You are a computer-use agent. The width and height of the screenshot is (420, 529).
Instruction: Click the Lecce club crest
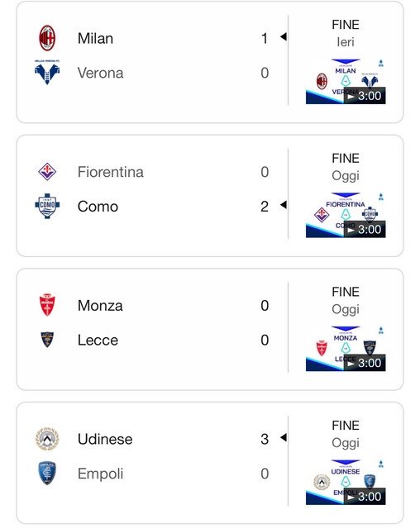tap(47, 340)
